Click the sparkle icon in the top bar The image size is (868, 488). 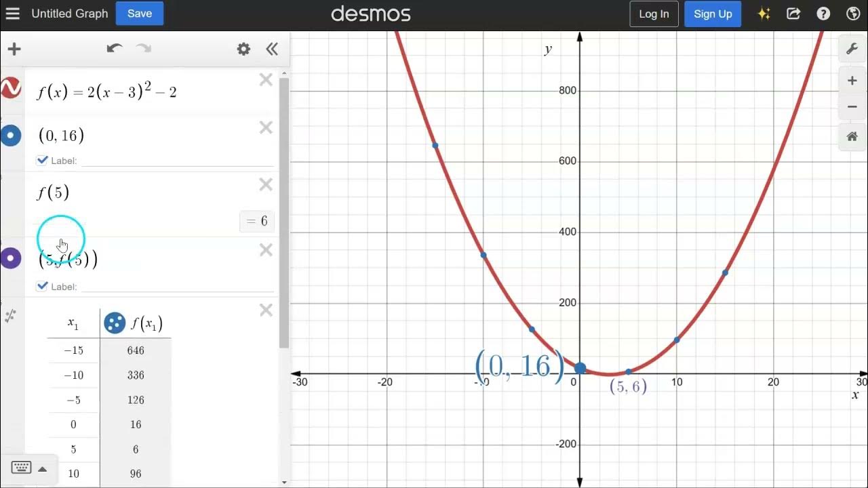pos(764,14)
